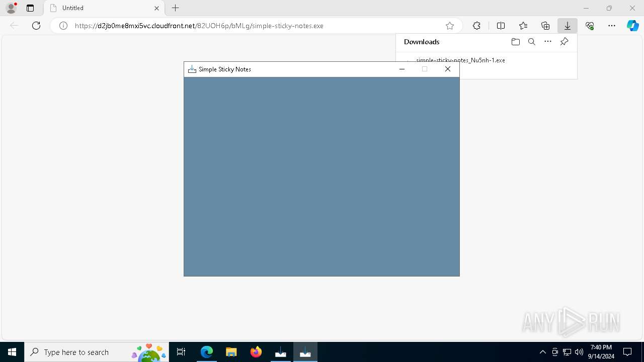Open the clock and calendar flyout
644x362 pixels.
click(x=601, y=352)
